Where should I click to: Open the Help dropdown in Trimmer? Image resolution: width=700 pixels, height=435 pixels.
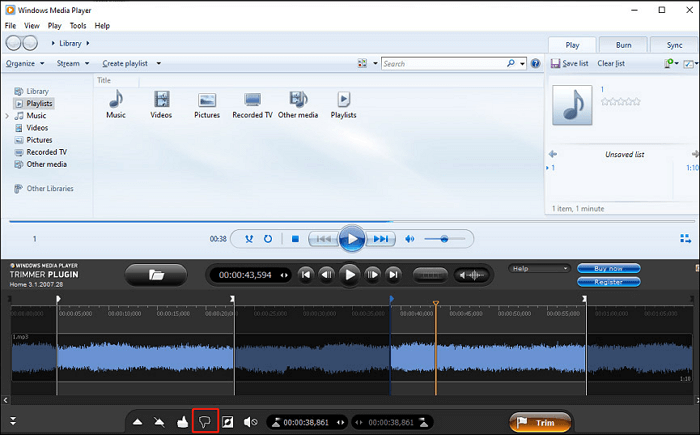pos(539,268)
